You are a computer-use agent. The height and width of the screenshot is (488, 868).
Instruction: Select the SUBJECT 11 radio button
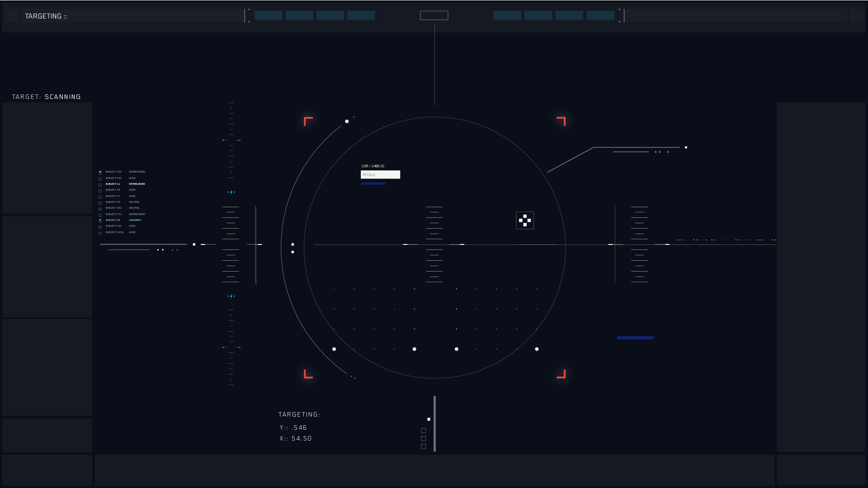pyautogui.click(x=100, y=185)
